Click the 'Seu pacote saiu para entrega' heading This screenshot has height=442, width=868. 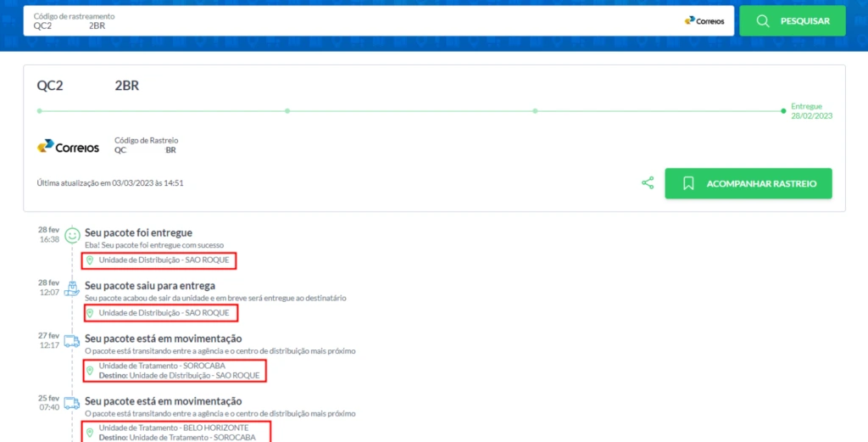(x=150, y=286)
